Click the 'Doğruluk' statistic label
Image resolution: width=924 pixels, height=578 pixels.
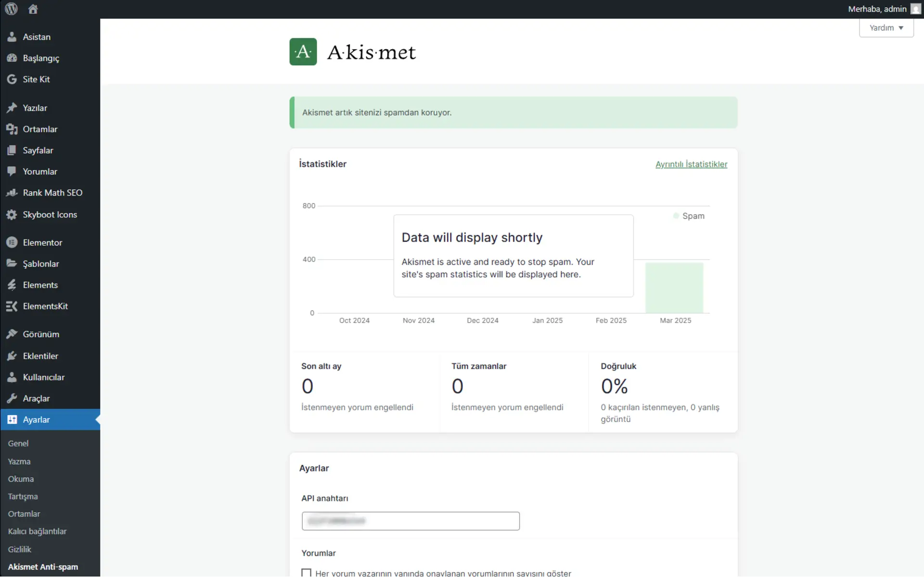click(x=618, y=367)
